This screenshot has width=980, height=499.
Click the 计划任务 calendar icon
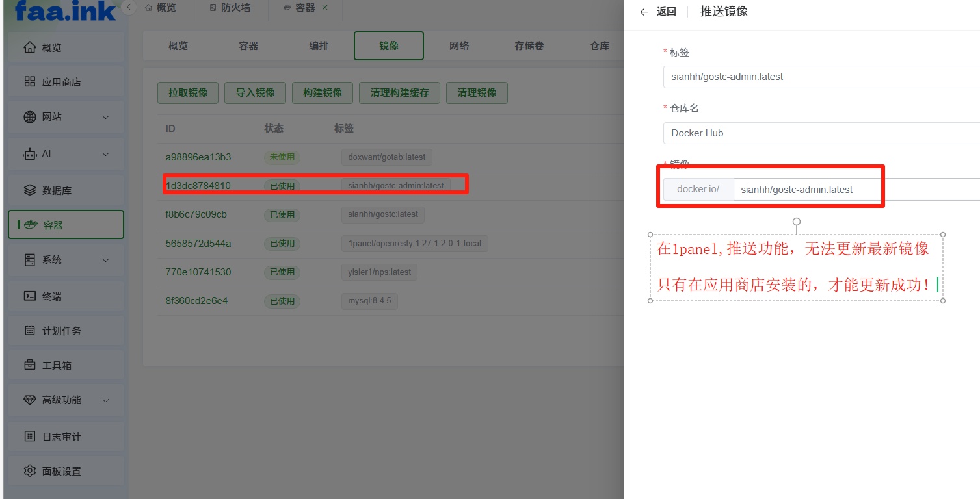[29, 331]
